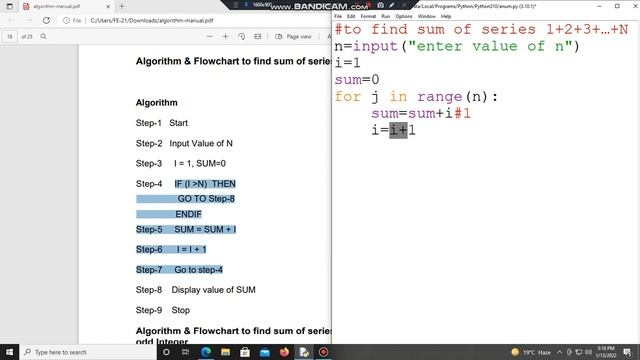640x360 pixels.
Task: Fit PDF to page width
Action: [x=258, y=36]
